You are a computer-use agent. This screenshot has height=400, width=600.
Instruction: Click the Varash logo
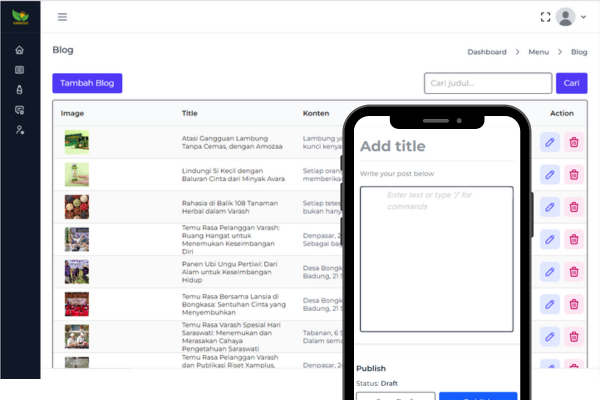click(x=20, y=17)
